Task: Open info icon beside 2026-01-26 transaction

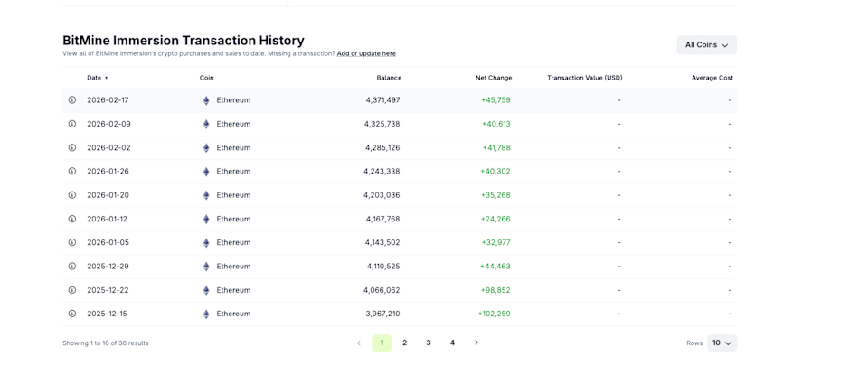Action: (72, 172)
